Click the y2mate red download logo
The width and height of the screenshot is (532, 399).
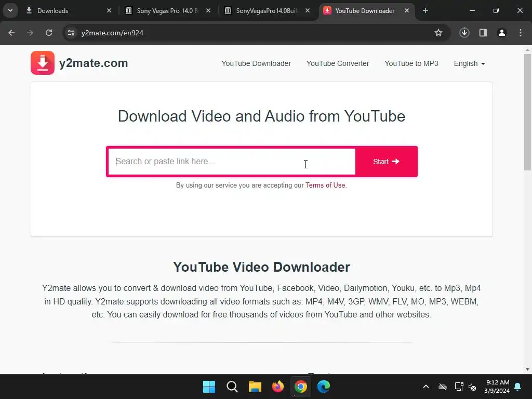[43, 63]
